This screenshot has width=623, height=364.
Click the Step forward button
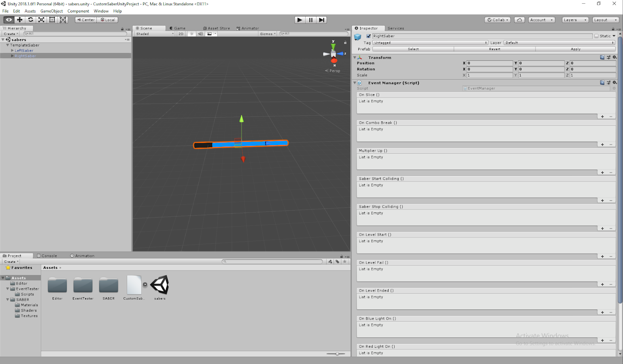[x=321, y=20]
